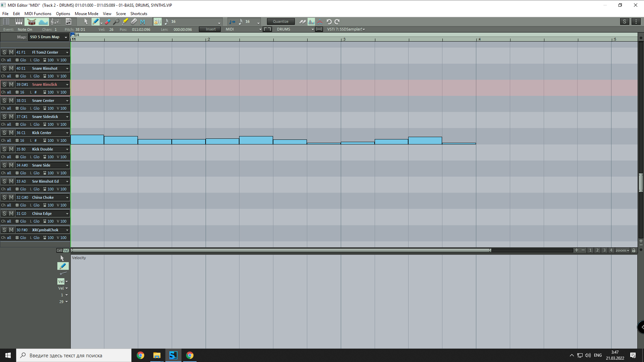The image size is (644, 362).
Task: Select the magnifier zoom tool
Action: (x=116, y=22)
